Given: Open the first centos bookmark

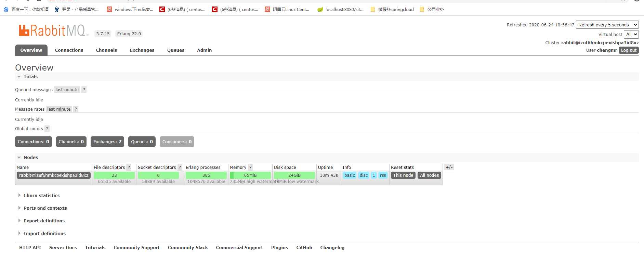Looking at the screenshot, I should [183, 10].
